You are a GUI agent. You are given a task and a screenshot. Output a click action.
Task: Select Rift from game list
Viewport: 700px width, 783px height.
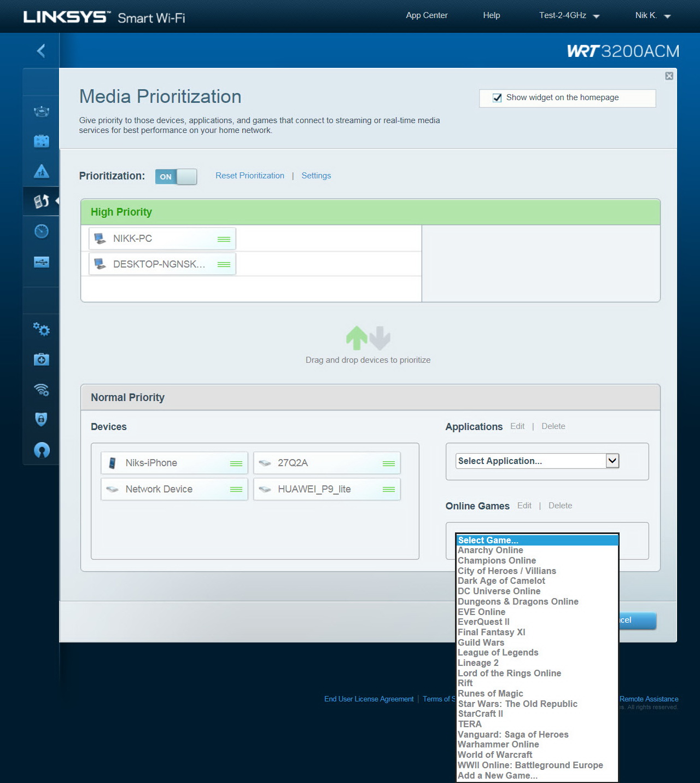pyautogui.click(x=538, y=683)
